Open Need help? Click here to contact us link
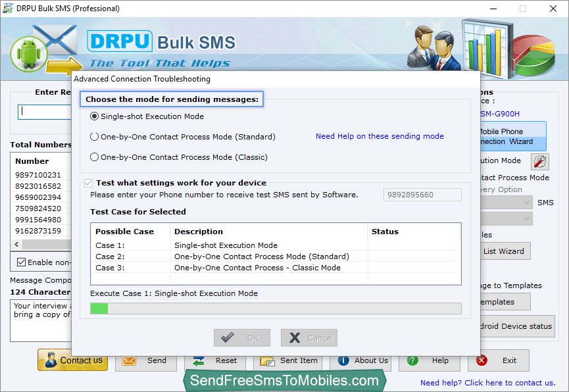Viewport: 569px width, 392px height. (487, 383)
